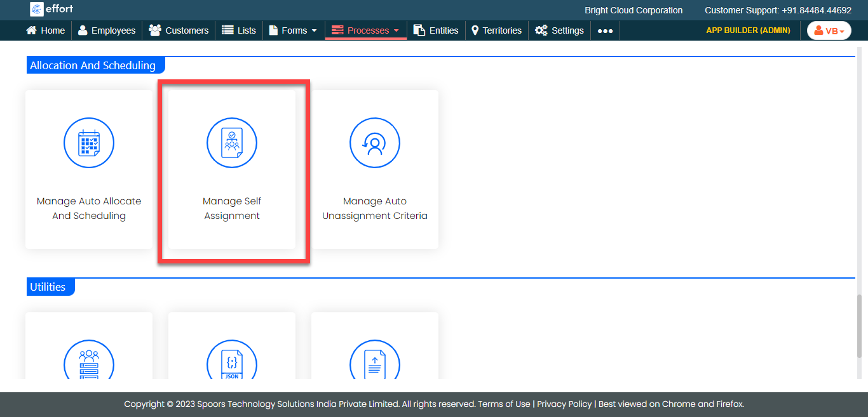Open the three-dots more menu in navbar
The width and height of the screenshot is (868, 417).
(x=605, y=30)
